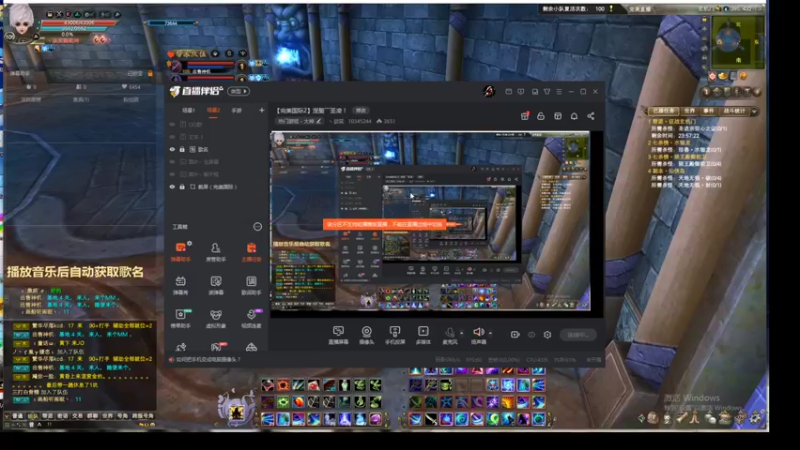The width and height of the screenshot is (800, 450).
Task: Click the share icon above preview
Action: click(591, 116)
